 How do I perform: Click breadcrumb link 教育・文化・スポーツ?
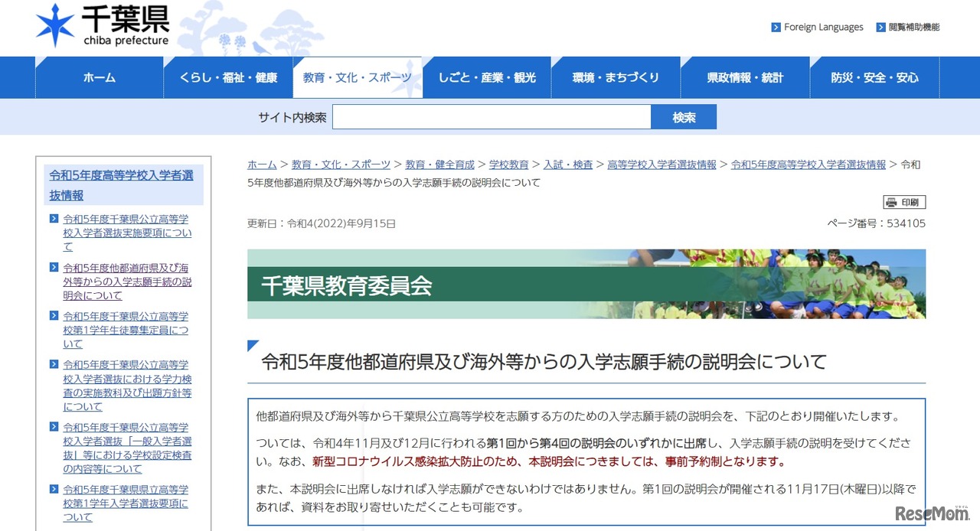pyautogui.click(x=341, y=165)
